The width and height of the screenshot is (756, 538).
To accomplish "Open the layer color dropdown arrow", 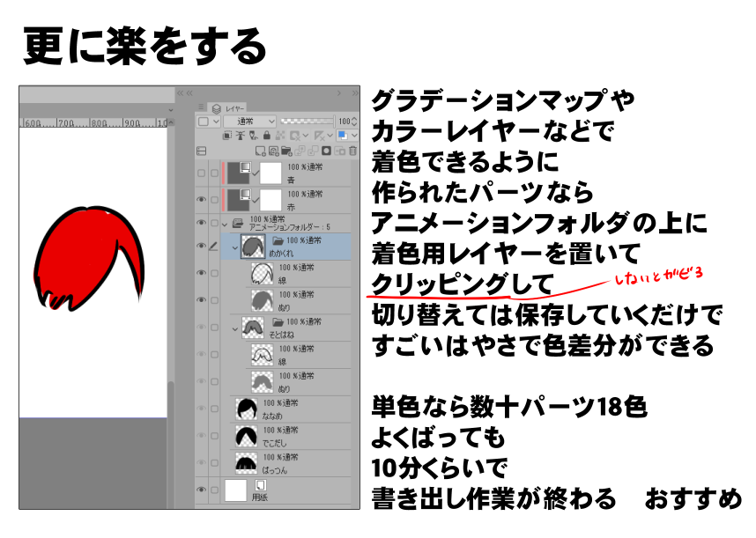I will click(x=354, y=136).
